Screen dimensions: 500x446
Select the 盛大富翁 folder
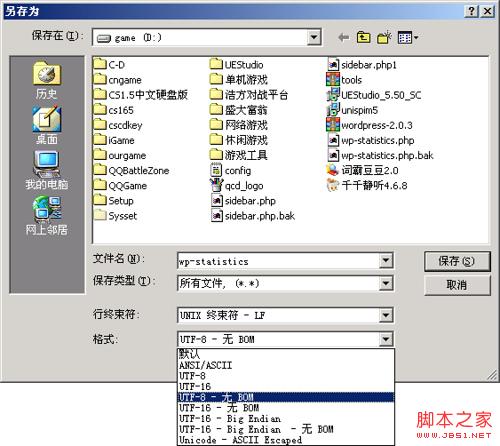click(x=239, y=110)
